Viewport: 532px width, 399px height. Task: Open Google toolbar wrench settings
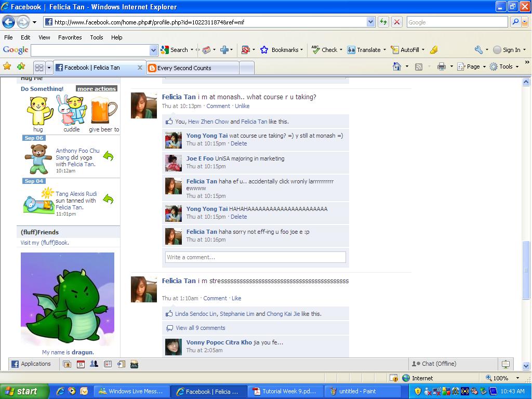coord(478,50)
